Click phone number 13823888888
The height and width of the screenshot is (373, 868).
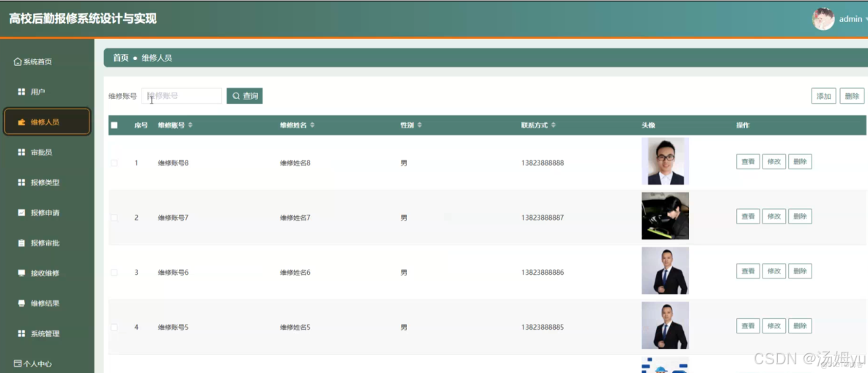point(542,163)
